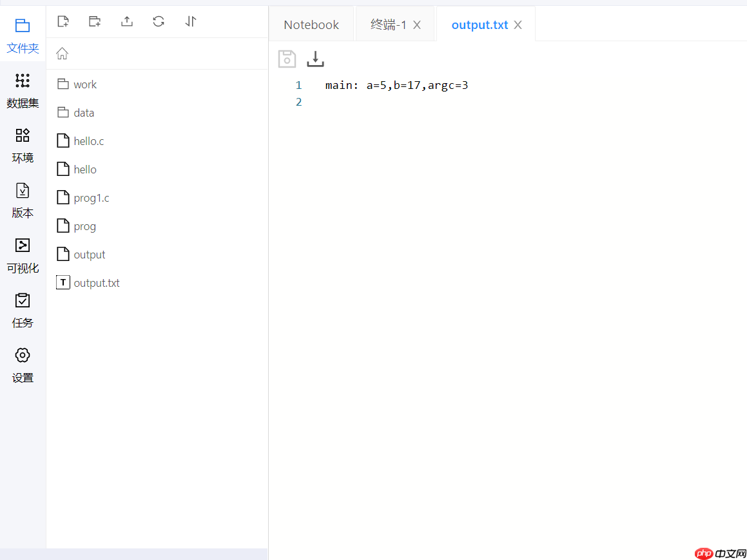Screen dimensions: 747x560
Task: Upload a file
Action: 126,21
